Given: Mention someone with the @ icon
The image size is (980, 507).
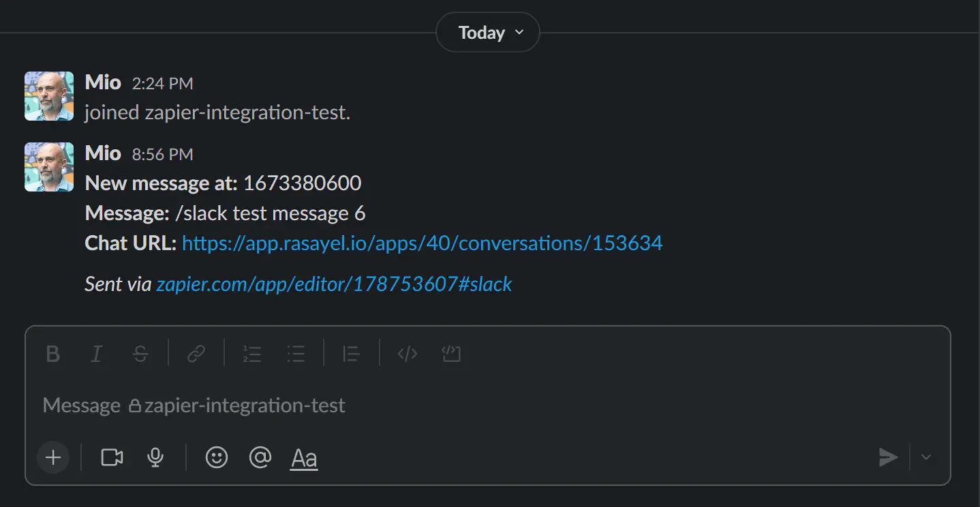Looking at the screenshot, I should (x=260, y=457).
